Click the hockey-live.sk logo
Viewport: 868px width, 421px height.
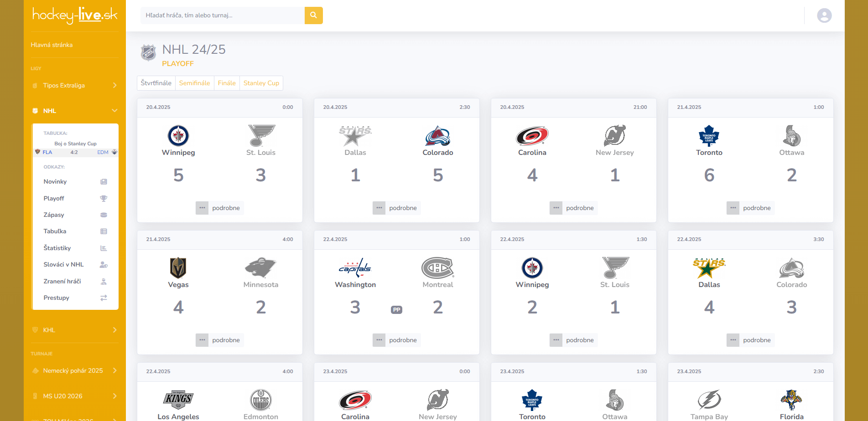point(75,15)
